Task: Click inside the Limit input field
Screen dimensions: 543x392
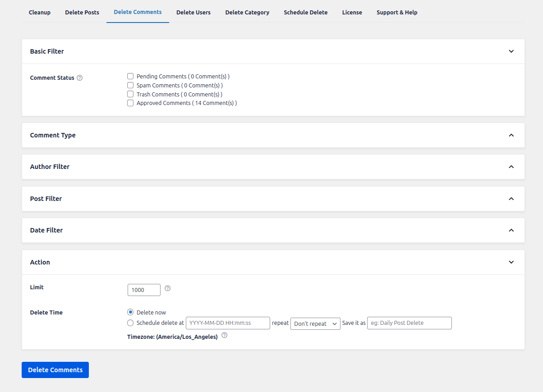Action: coord(143,290)
